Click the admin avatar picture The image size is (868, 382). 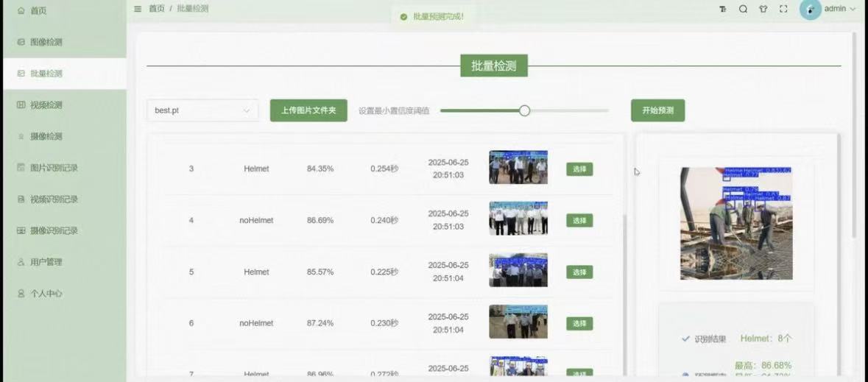(810, 9)
